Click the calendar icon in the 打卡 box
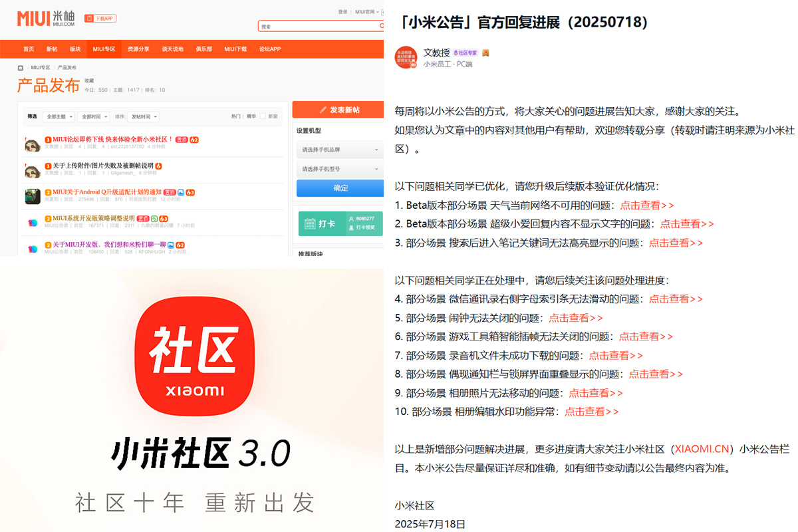Viewport: 798px width, 532px height. point(309,223)
